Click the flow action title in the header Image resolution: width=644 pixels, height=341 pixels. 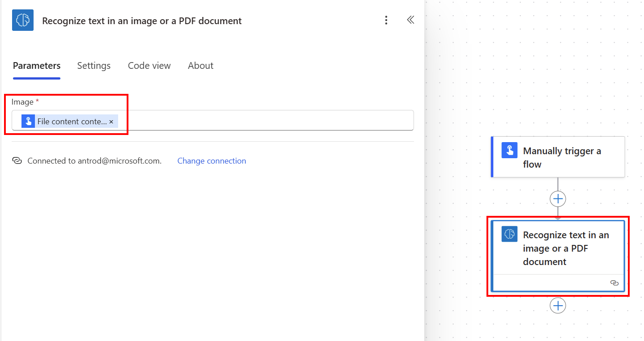tap(141, 21)
